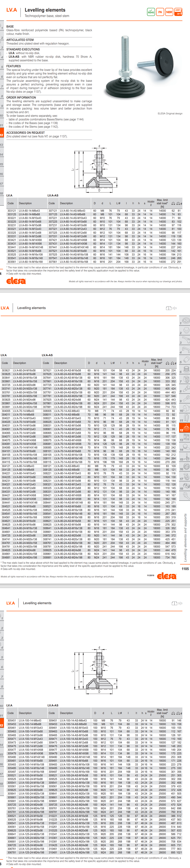Viewport: 190px width, 868px height.
Task: Open section 18 tube clamp tab
Action: (184, 486)
